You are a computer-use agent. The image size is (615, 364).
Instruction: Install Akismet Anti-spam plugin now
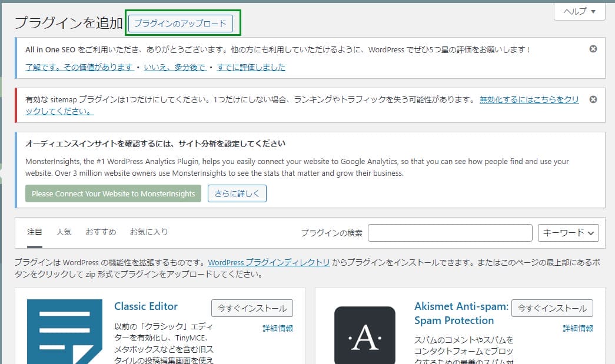[x=552, y=308]
